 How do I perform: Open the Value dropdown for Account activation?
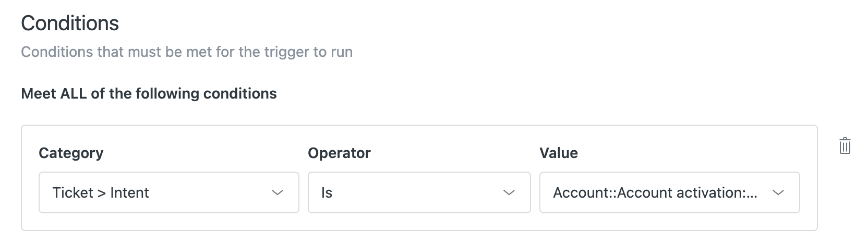coord(670,192)
